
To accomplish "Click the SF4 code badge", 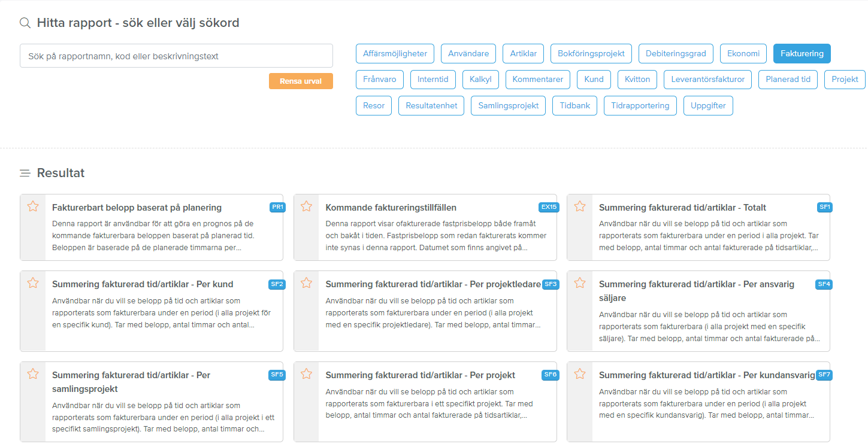I will [824, 284].
